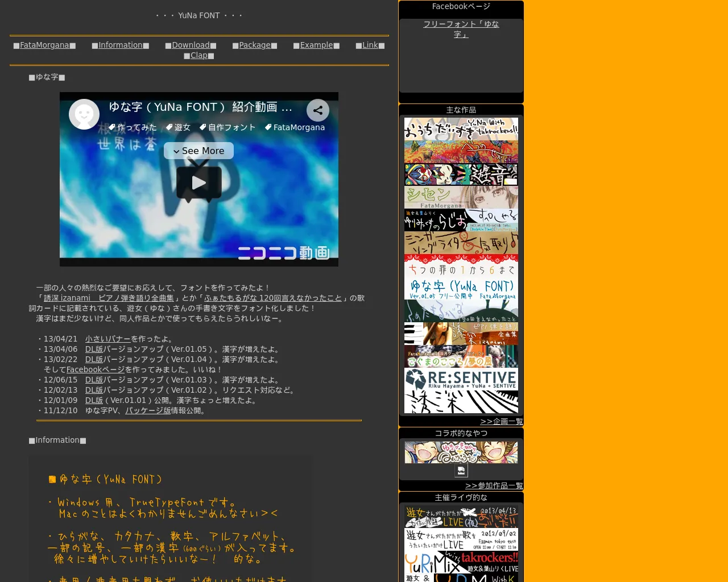Open the >>参加作品一覧 link

coord(494,485)
